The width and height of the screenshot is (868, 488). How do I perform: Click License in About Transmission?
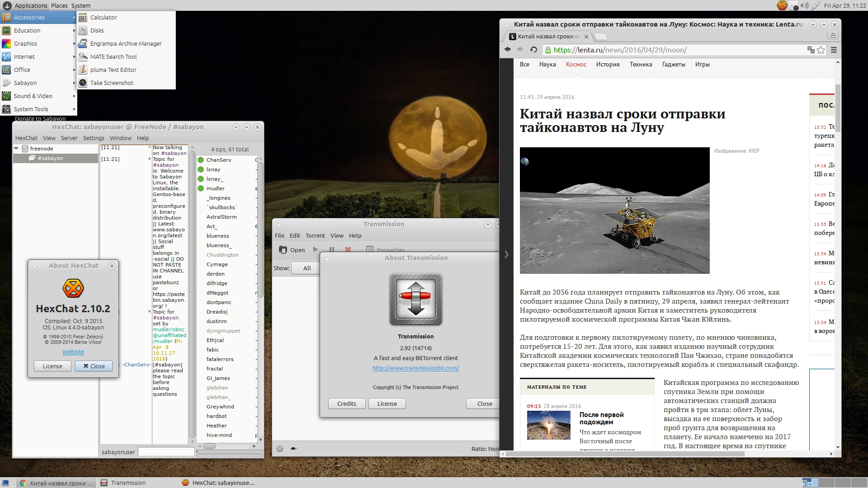387,404
